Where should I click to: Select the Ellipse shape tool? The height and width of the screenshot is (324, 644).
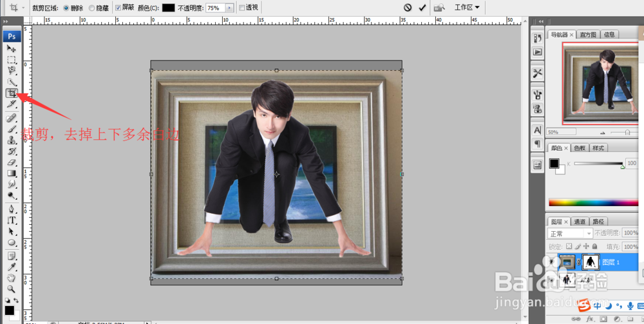click(12, 242)
